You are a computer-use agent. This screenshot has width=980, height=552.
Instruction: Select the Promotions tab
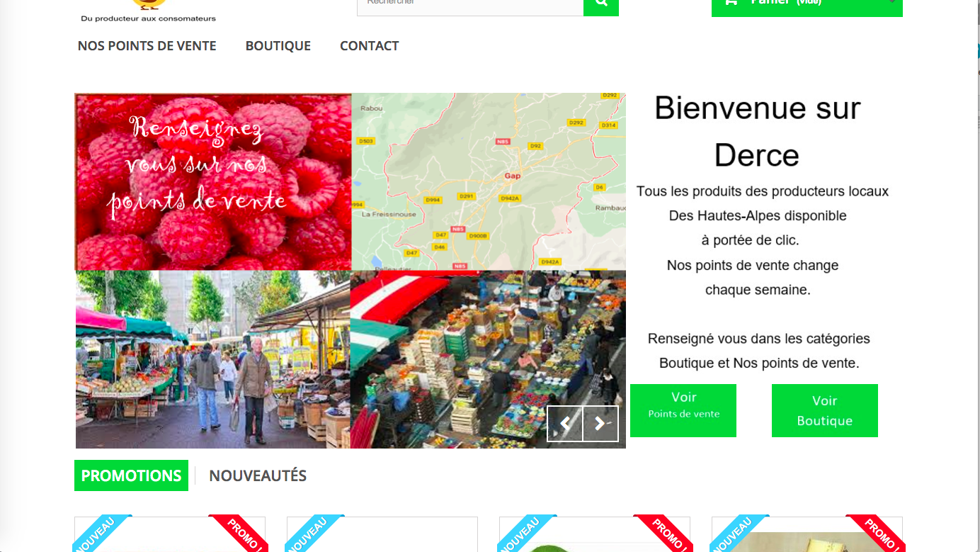coord(131,475)
